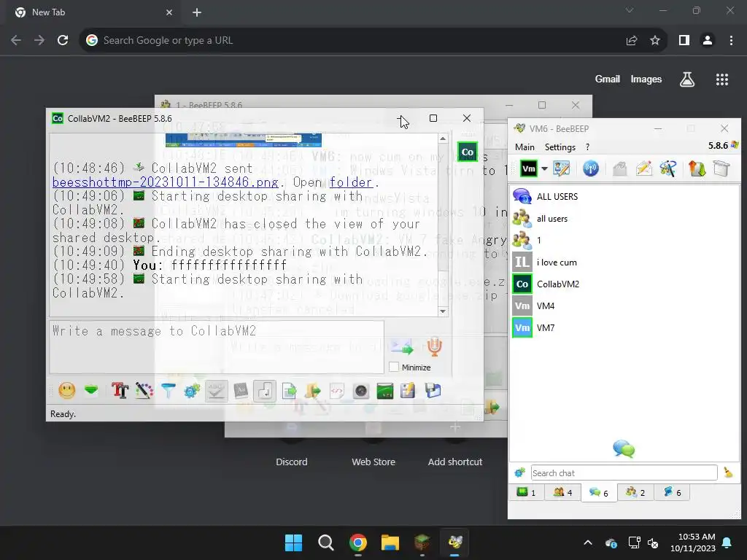The image size is (747, 560).
Task: Click the green desktop sharing icon
Action: coord(385,391)
